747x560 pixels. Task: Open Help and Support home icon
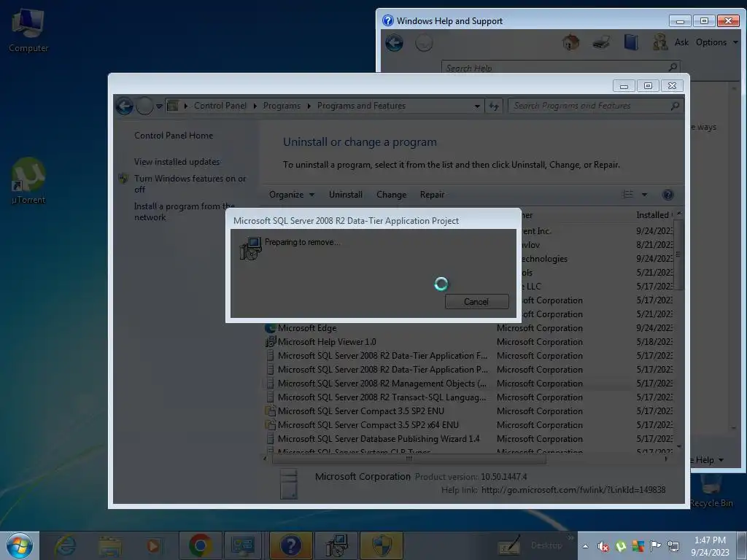coord(570,42)
